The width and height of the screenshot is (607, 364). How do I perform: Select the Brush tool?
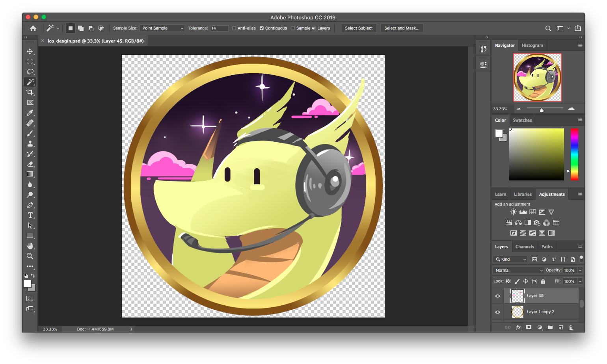click(30, 133)
